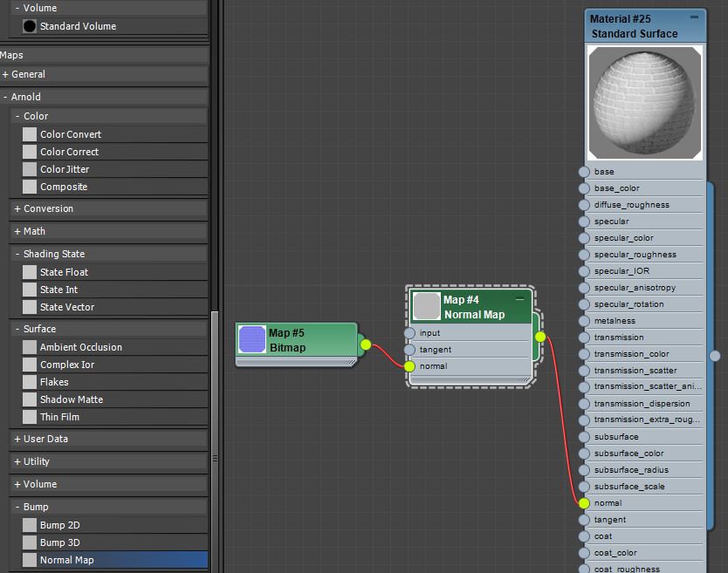This screenshot has height=573, width=728.
Task: Click the Composite map item
Action: pos(67,187)
